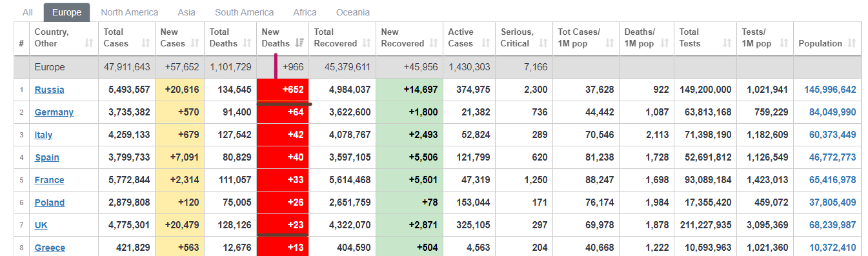This screenshot has height=256, width=868.
Task: Switch to the Asia tab
Action: coord(187,12)
